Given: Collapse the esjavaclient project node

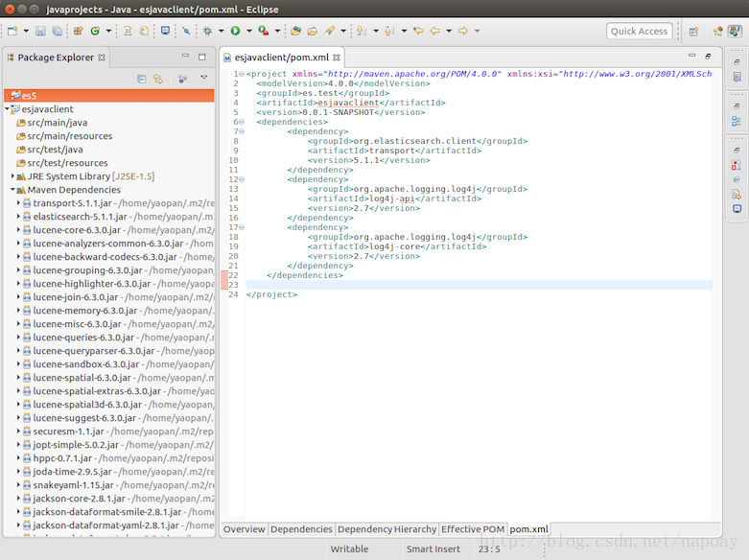Looking at the screenshot, I should click(x=7, y=109).
